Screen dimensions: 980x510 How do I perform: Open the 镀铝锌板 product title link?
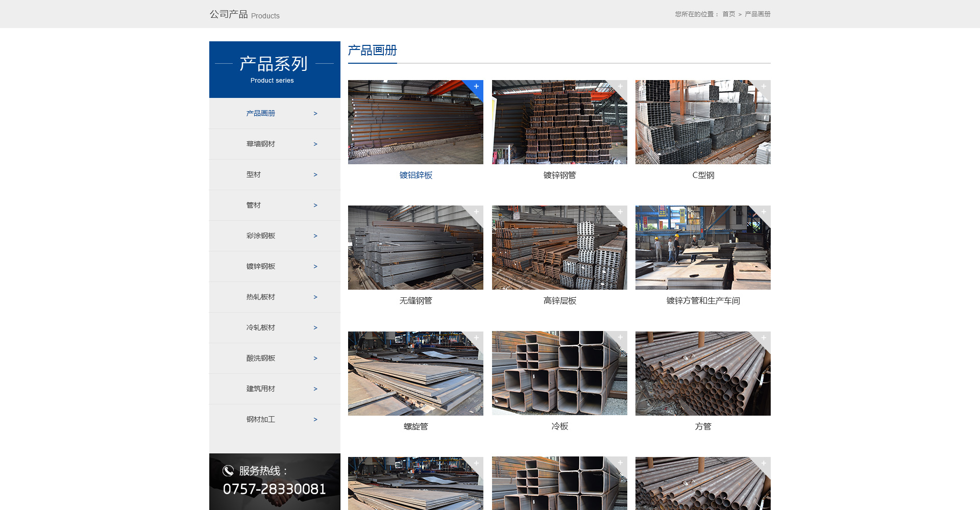point(415,175)
